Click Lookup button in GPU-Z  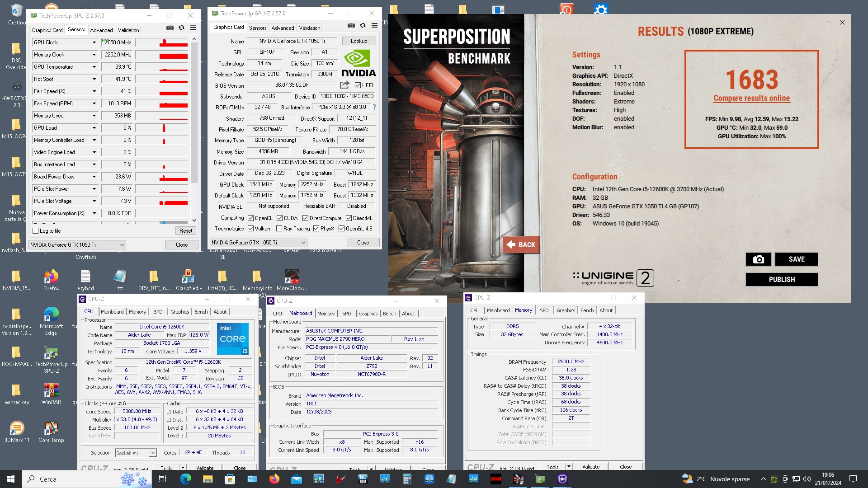point(359,41)
